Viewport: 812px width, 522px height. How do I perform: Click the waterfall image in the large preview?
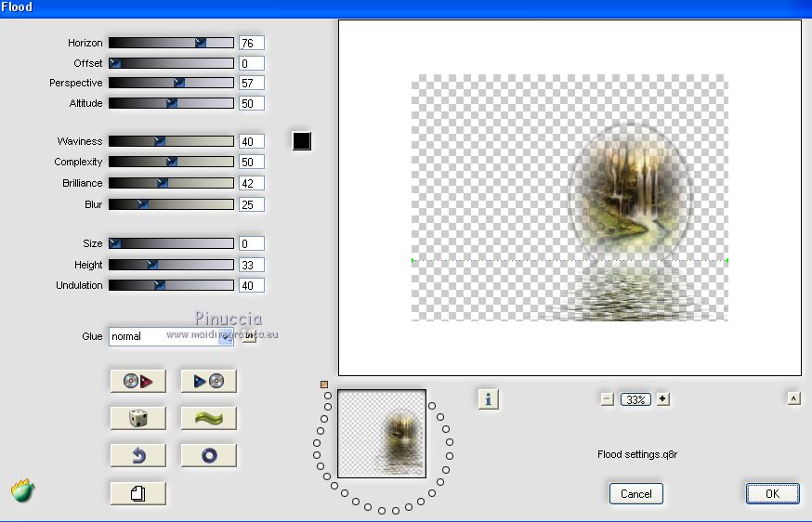630,190
